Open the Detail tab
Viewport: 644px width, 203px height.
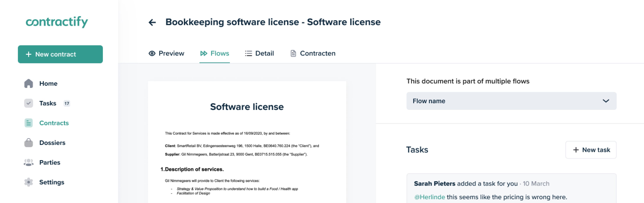pos(259,53)
